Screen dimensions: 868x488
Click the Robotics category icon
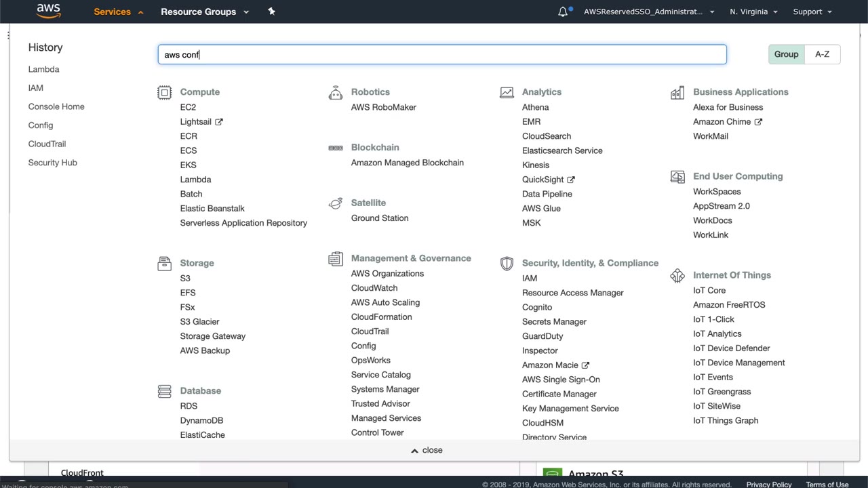point(336,93)
